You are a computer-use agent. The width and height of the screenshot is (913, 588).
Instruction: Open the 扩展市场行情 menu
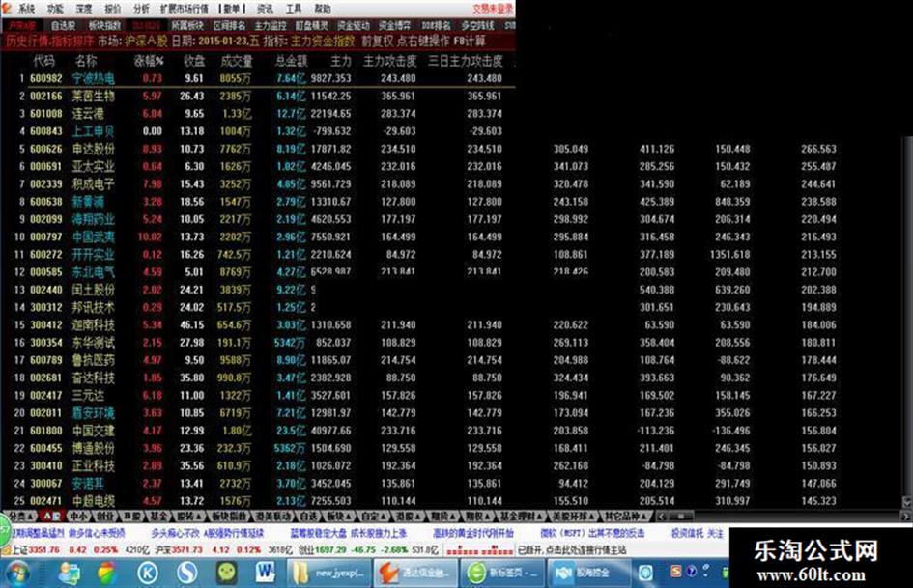(184, 8)
